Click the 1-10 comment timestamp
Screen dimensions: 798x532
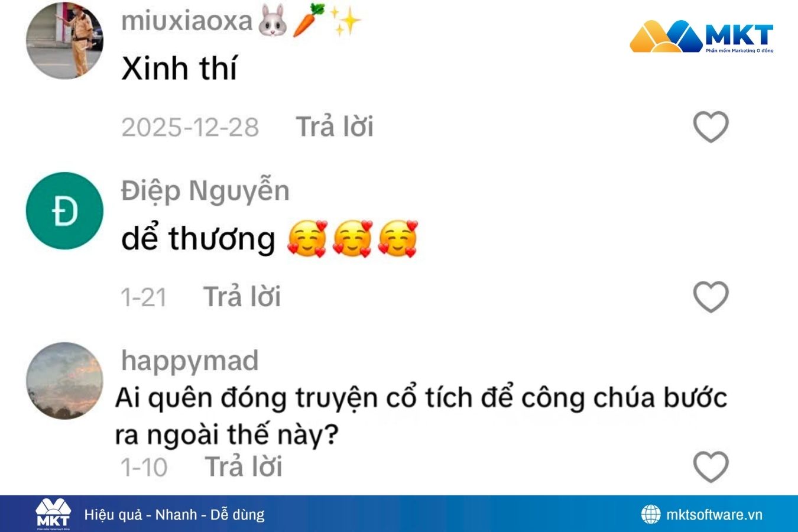[144, 468]
